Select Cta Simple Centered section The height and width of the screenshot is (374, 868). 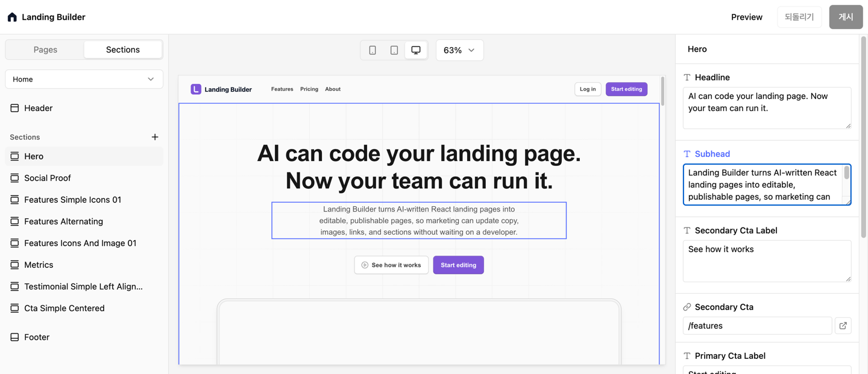pos(84,308)
